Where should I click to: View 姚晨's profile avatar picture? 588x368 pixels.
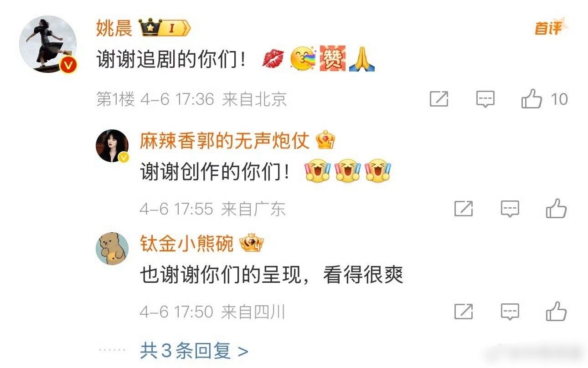(x=48, y=44)
